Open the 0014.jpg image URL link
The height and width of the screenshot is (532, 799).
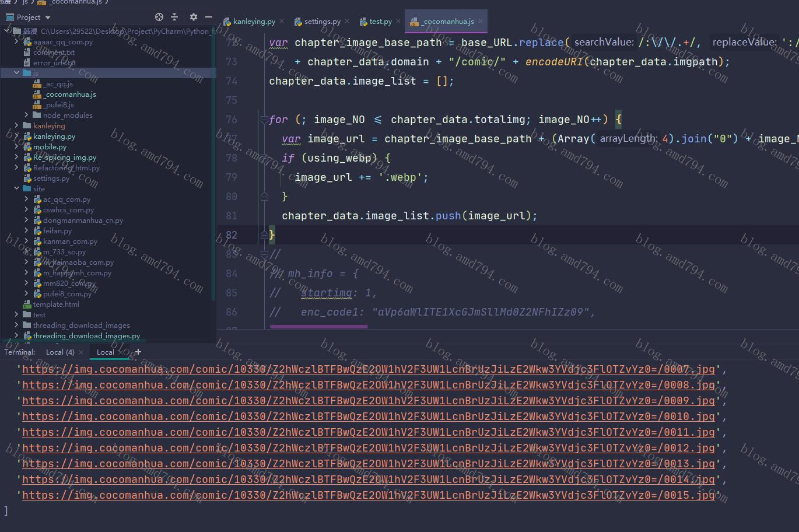(x=368, y=479)
